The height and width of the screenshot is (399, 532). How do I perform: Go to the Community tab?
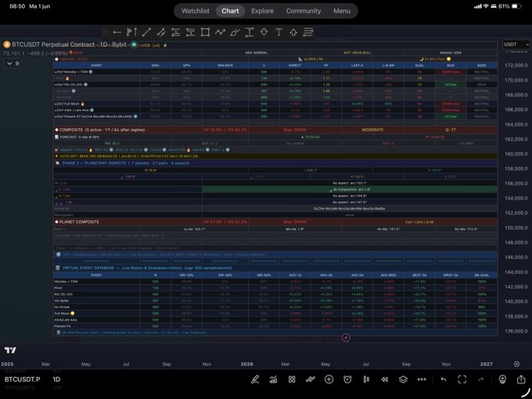click(x=304, y=11)
